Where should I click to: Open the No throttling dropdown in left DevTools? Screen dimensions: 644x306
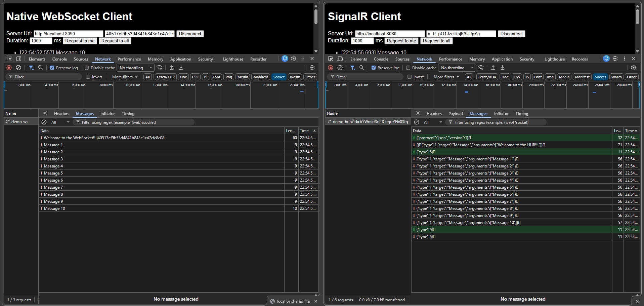(x=135, y=68)
